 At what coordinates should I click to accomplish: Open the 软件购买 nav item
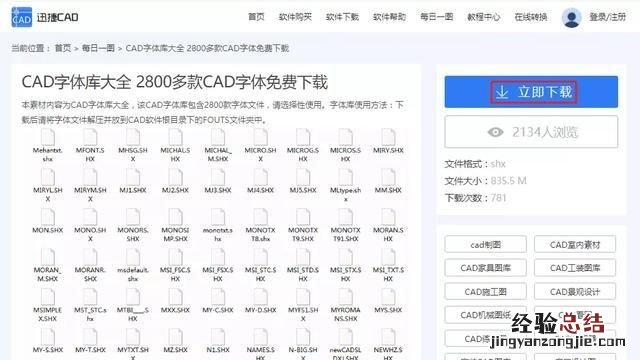(x=295, y=17)
